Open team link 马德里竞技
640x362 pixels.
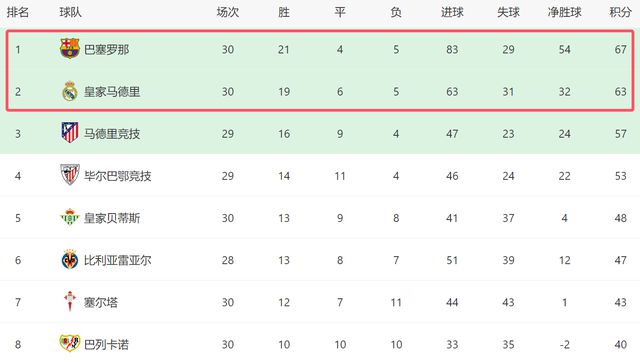(112, 134)
